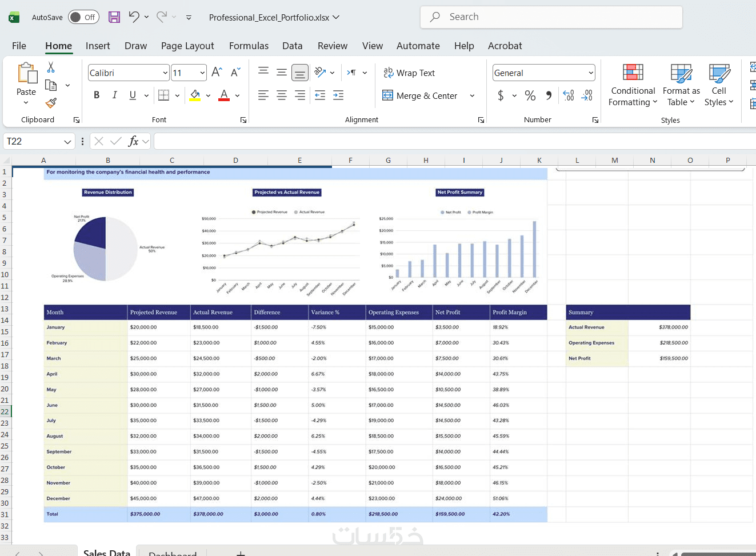Screen dimensions: 756x556
Task: Click the Undo arrow icon
Action: tap(134, 17)
